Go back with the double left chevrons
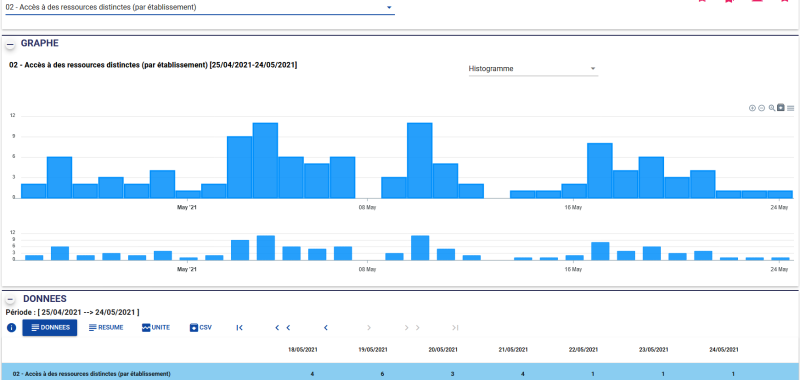This screenshot has height=380, width=800. click(x=282, y=327)
